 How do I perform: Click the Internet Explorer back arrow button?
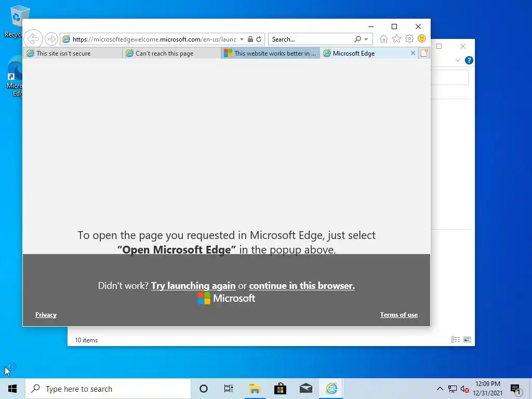[x=33, y=38]
